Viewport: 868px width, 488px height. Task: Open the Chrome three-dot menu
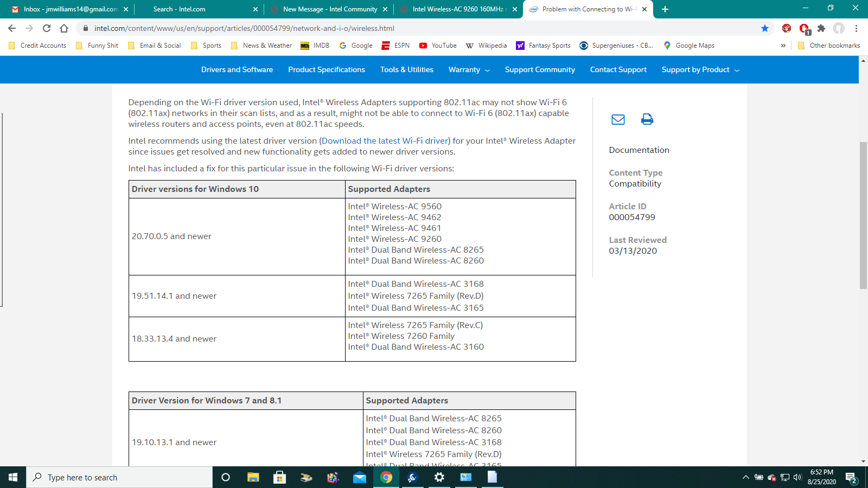tap(856, 28)
